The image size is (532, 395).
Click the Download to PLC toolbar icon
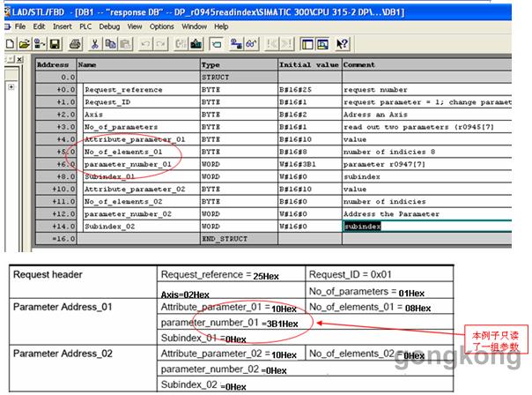click(x=196, y=44)
